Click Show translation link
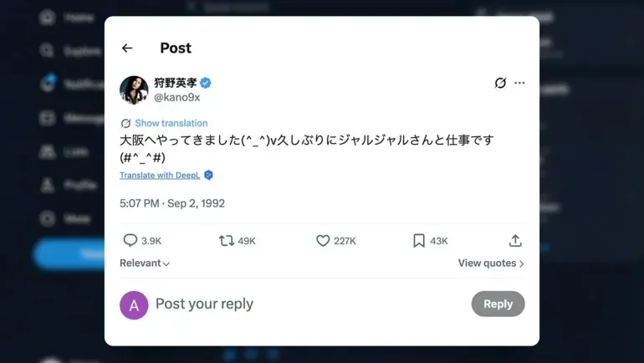This screenshot has height=363, width=644. coord(171,123)
